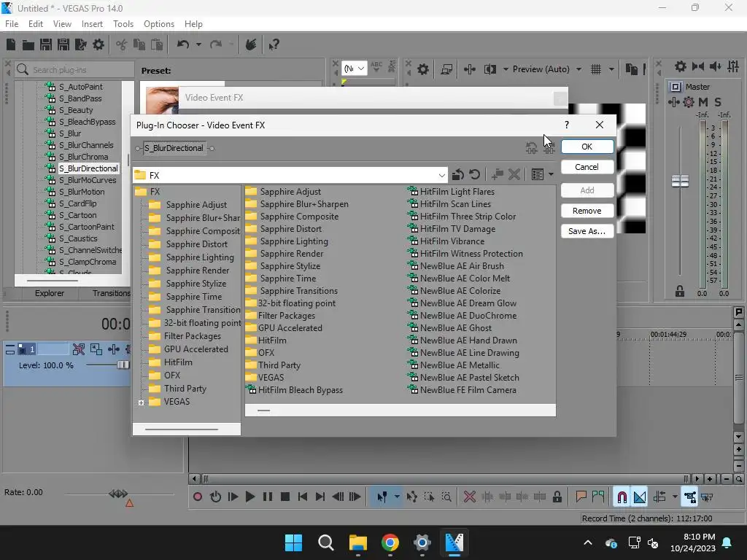
Task: Open project Properties gear icon
Action: (x=98, y=44)
